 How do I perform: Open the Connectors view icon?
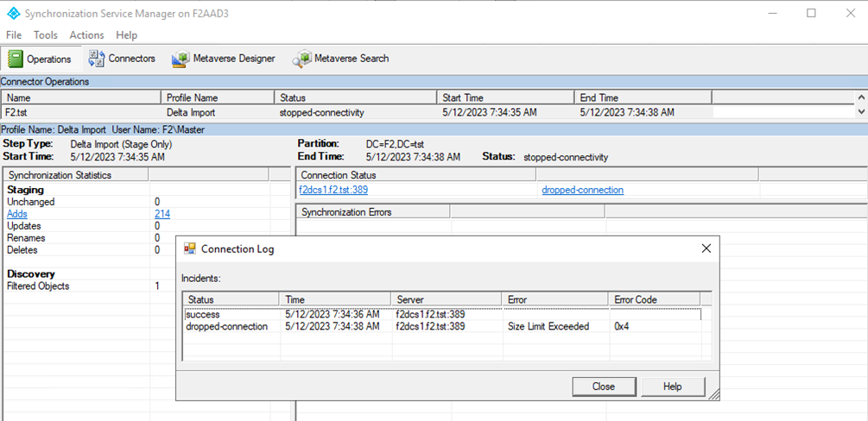97,59
